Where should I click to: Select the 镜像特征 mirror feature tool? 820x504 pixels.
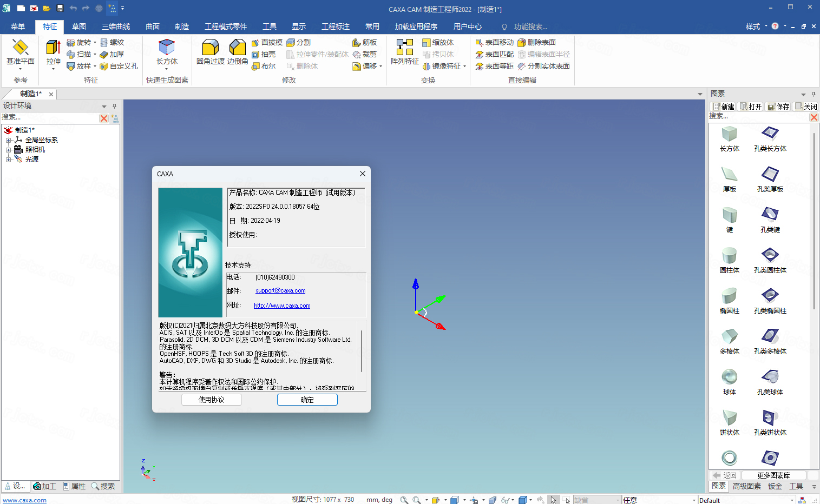pyautogui.click(x=442, y=66)
